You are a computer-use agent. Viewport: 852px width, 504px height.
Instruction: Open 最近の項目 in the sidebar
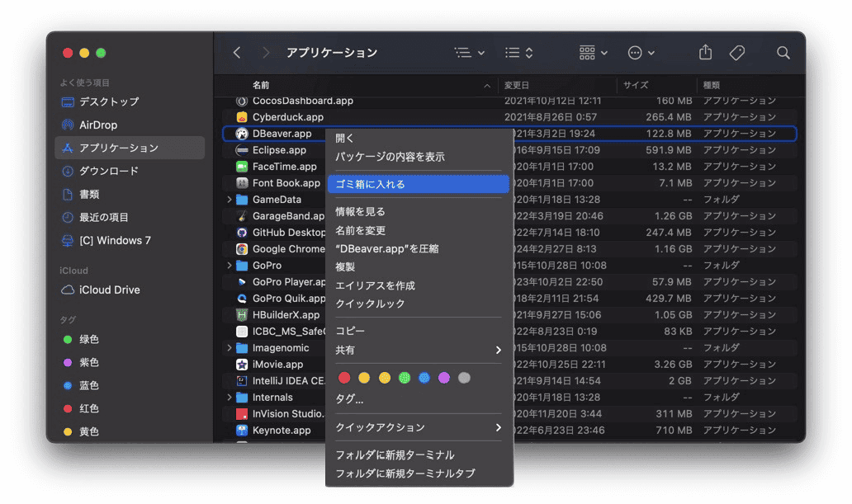tap(130, 217)
